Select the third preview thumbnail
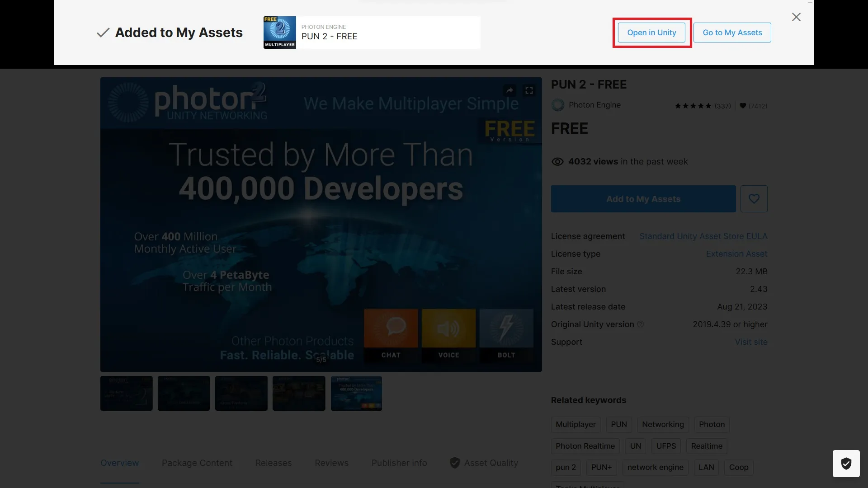The image size is (868, 488). click(241, 394)
